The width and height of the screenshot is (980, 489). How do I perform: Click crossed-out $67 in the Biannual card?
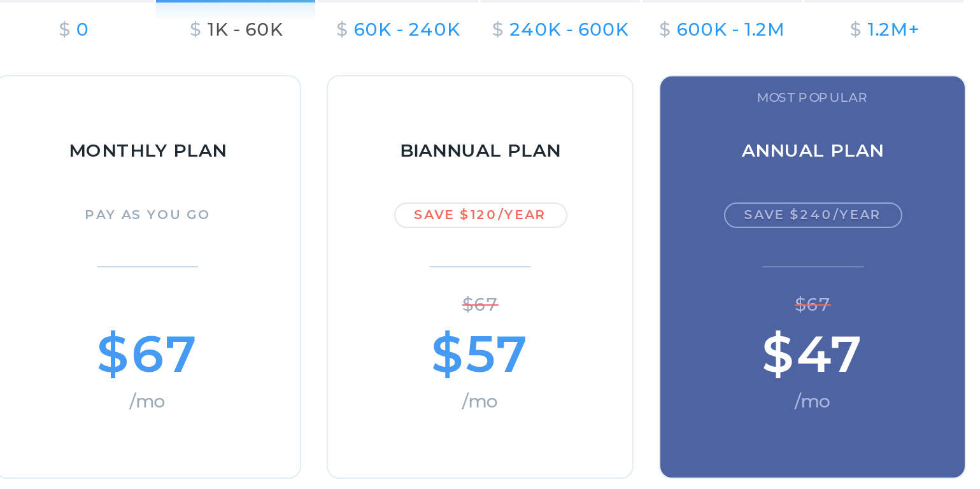tap(480, 304)
